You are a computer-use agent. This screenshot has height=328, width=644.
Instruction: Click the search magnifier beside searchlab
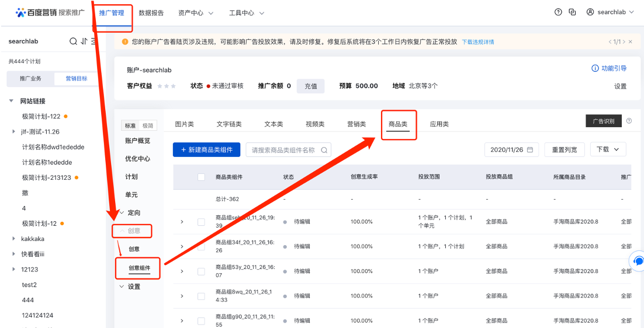73,41
